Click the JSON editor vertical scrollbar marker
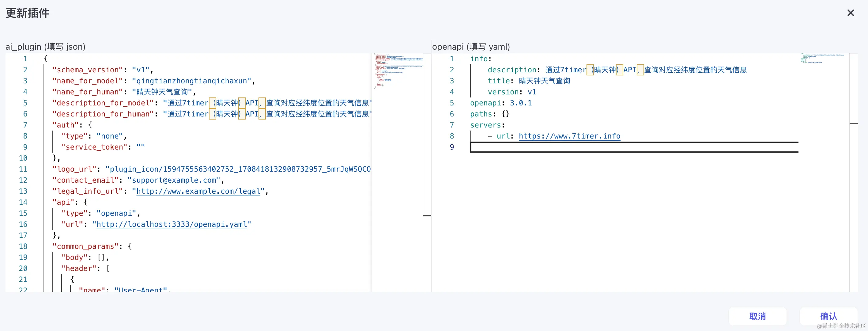 [427, 215]
